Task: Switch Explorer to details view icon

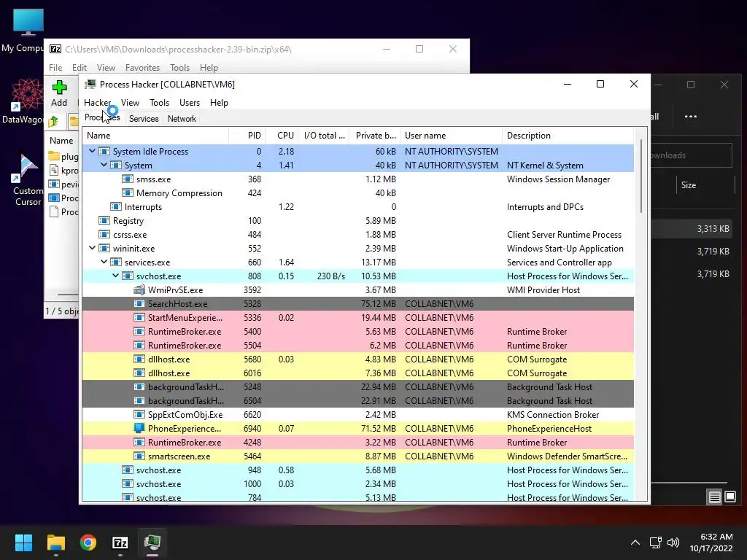Action: [715, 497]
